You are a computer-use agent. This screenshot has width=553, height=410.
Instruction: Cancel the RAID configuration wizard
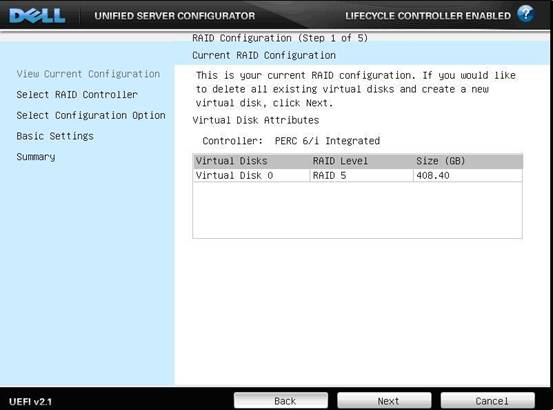coord(488,401)
